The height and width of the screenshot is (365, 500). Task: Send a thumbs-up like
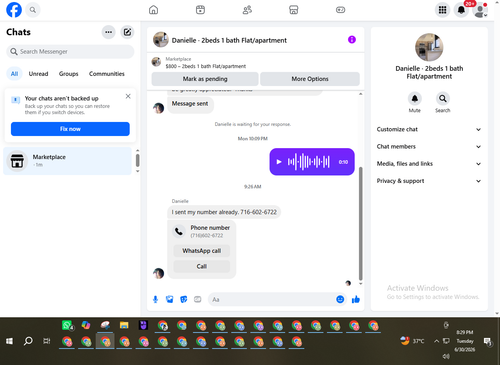356,299
